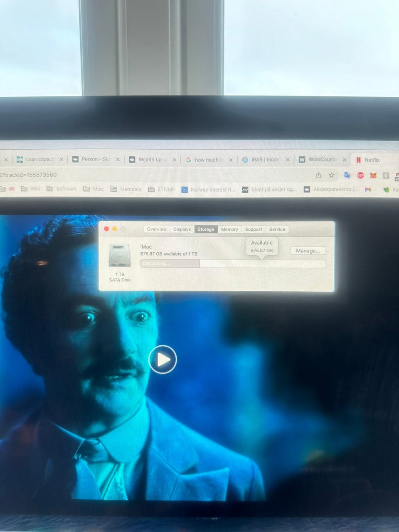Open the Memory tab
399x532 pixels.
(x=229, y=229)
